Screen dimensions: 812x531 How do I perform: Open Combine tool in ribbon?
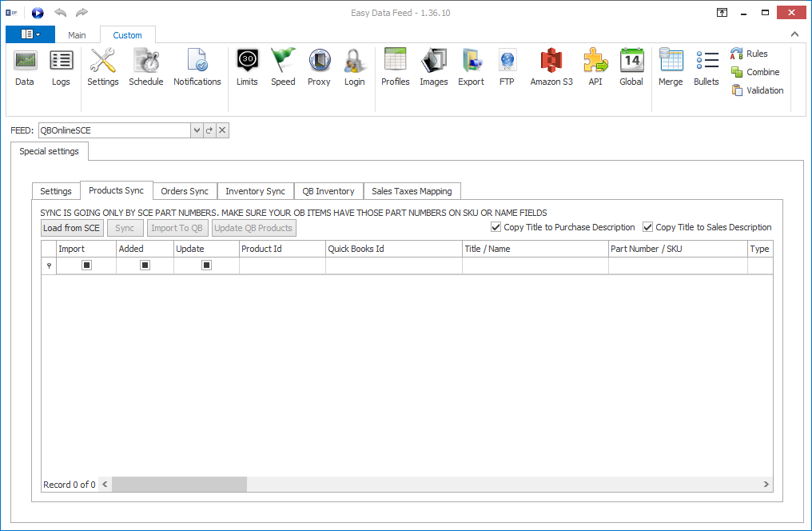(755, 72)
